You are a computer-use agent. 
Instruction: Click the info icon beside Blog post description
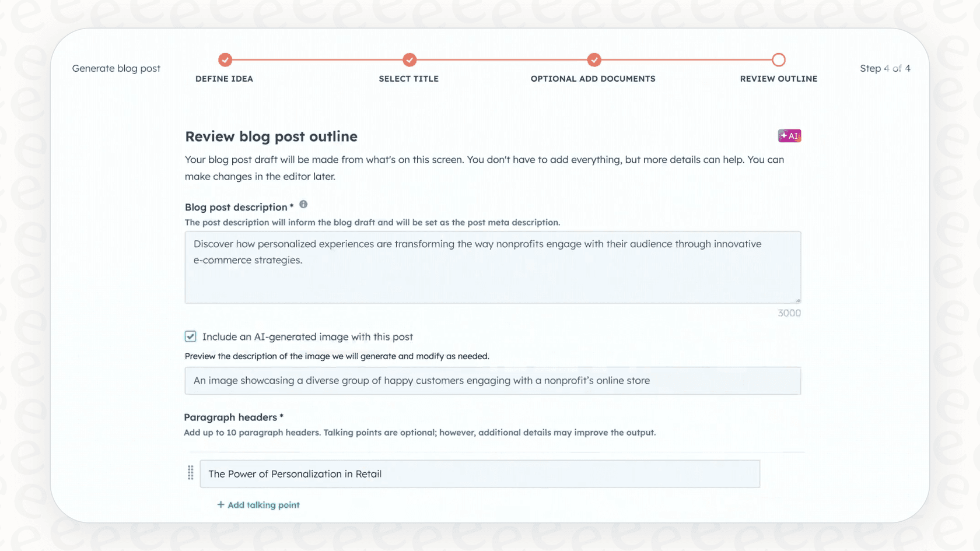303,204
